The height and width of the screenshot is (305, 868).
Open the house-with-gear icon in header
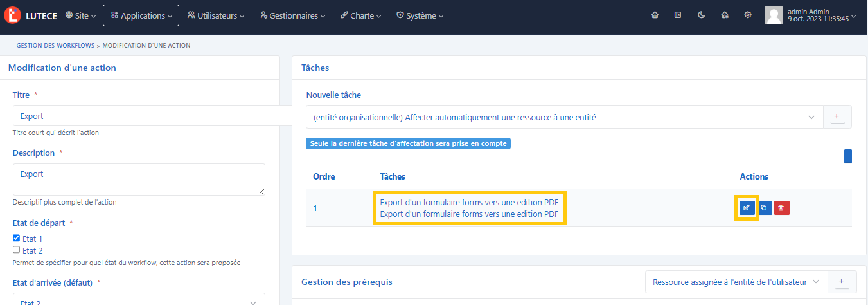pyautogui.click(x=725, y=15)
